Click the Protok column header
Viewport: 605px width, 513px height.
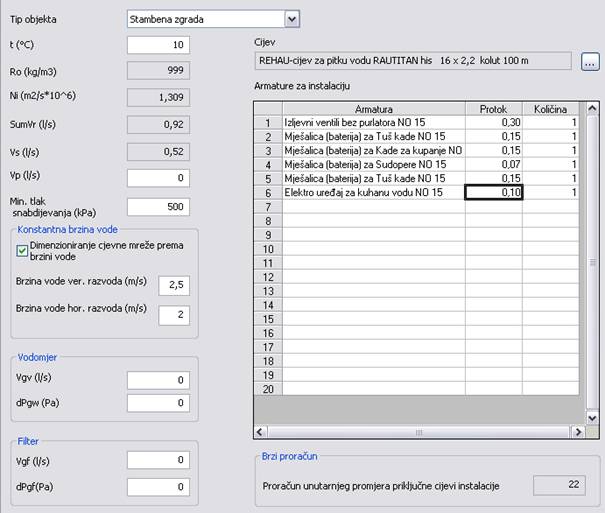[x=493, y=108]
